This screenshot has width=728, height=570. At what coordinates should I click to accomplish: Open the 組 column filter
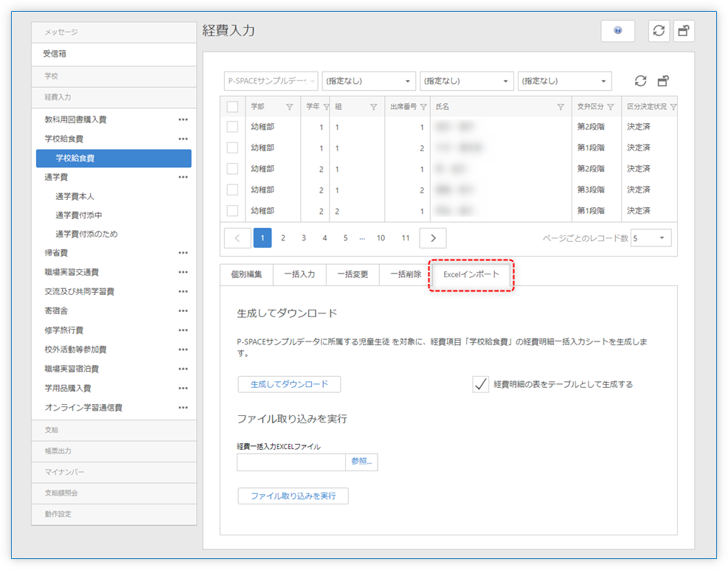(x=373, y=107)
